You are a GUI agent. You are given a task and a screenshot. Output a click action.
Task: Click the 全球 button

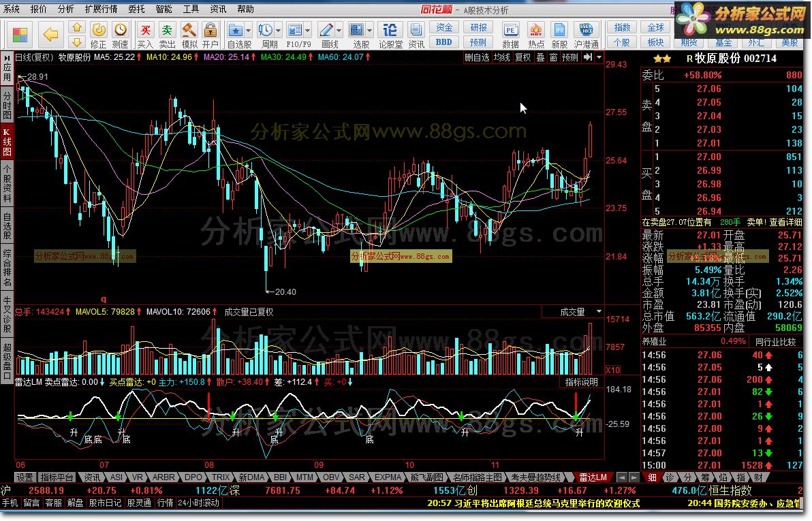click(655, 27)
